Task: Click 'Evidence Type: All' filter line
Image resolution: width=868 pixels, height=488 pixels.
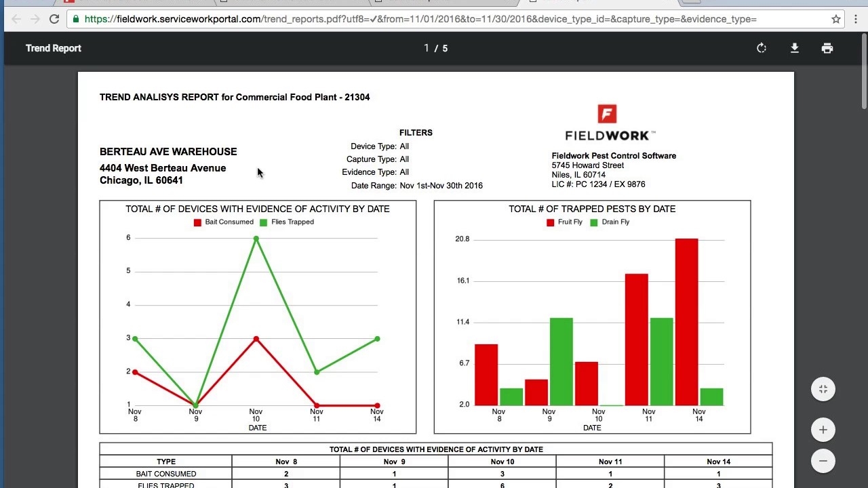Action: pos(376,172)
